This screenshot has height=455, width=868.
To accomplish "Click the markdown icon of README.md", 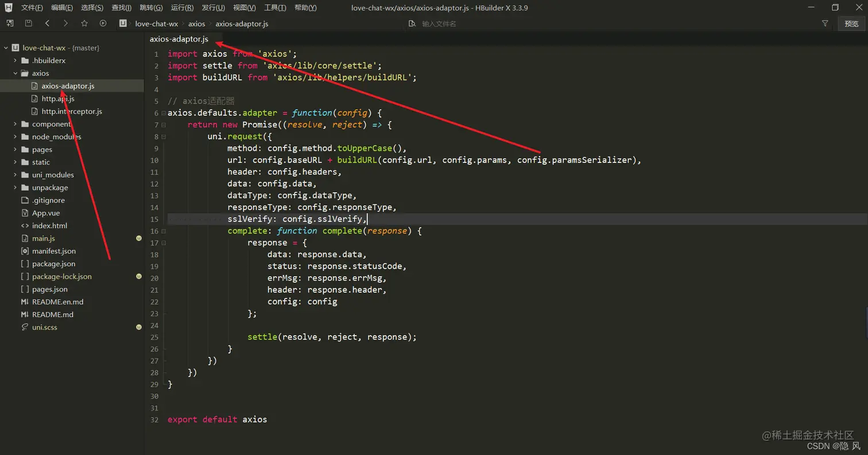I will (x=25, y=314).
